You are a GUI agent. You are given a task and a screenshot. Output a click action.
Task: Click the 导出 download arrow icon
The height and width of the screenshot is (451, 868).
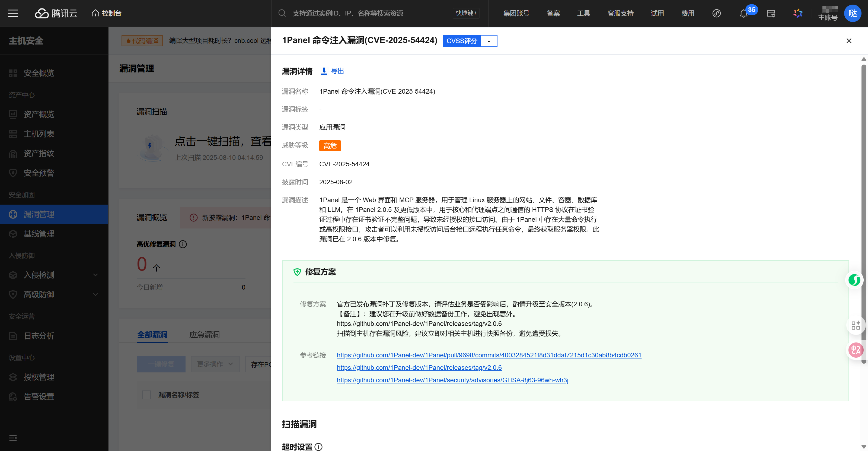pos(324,71)
